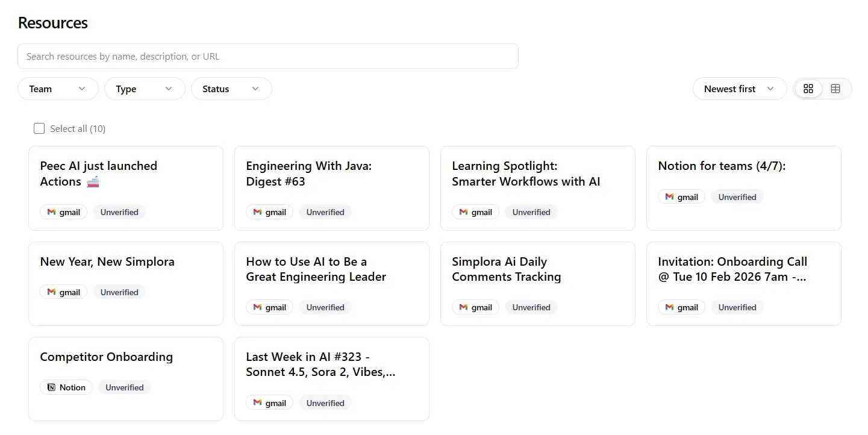Screen dimensions: 868x435
Task: Click Gmail icon on New Year, New Simplora
Action: 52,292
